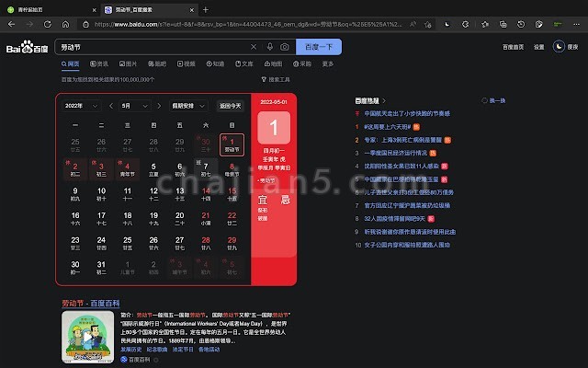
Task: Open the 2022年 year dropdown
Action: coord(81,106)
